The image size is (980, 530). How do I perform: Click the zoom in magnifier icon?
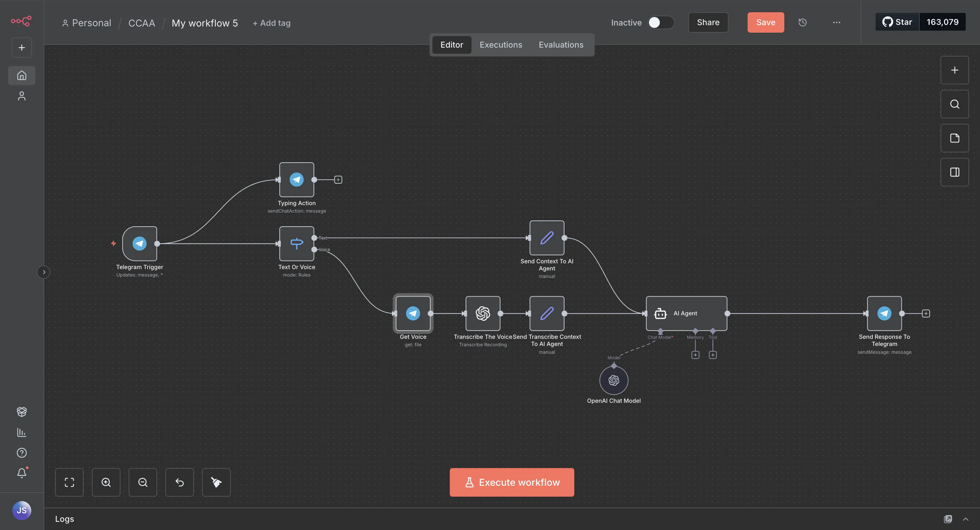106,482
